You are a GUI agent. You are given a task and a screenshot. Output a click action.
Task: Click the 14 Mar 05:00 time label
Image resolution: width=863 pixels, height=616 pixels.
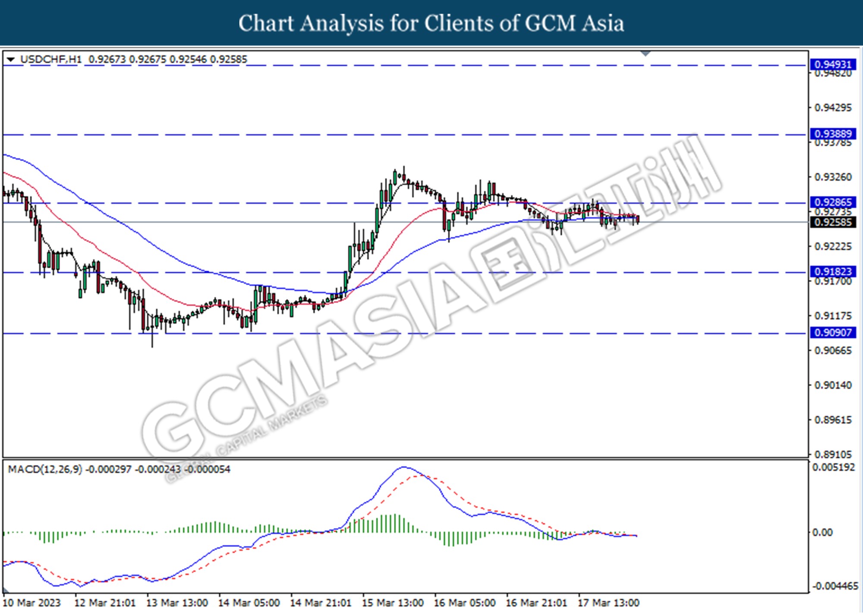pyautogui.click(x=249, y=603)
